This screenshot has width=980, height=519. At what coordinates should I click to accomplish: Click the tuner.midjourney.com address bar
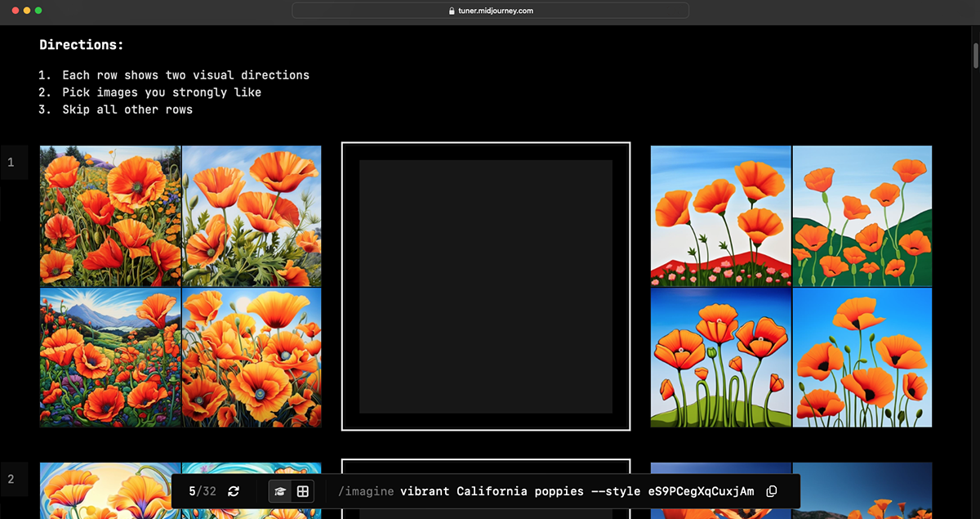tap(490, 11)
